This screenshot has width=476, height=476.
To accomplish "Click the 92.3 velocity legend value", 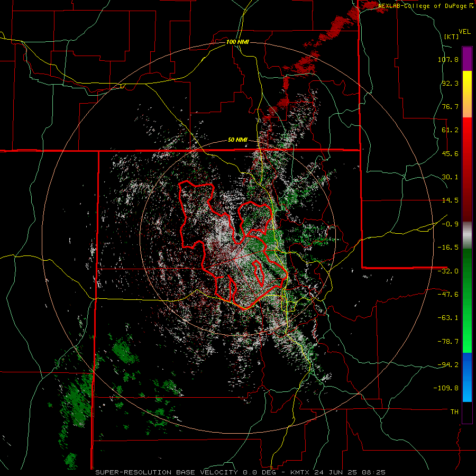I will click(450, 83).
